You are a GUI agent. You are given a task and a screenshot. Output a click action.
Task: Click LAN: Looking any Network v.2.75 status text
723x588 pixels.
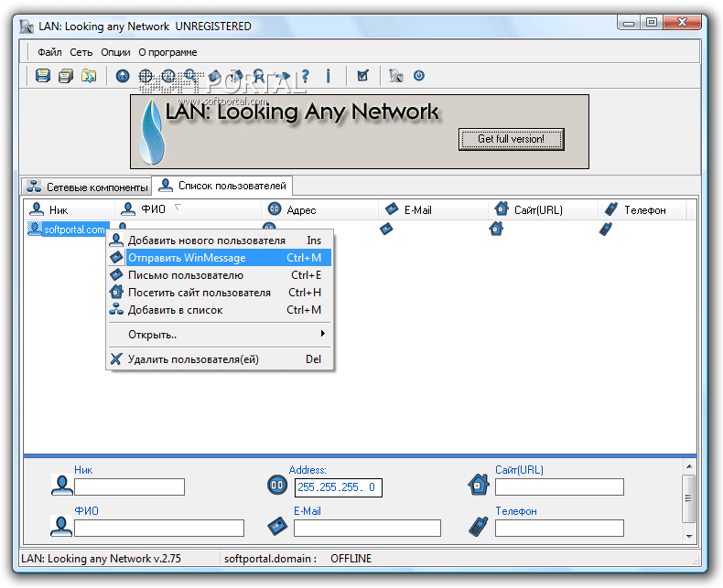coord(101,559)
